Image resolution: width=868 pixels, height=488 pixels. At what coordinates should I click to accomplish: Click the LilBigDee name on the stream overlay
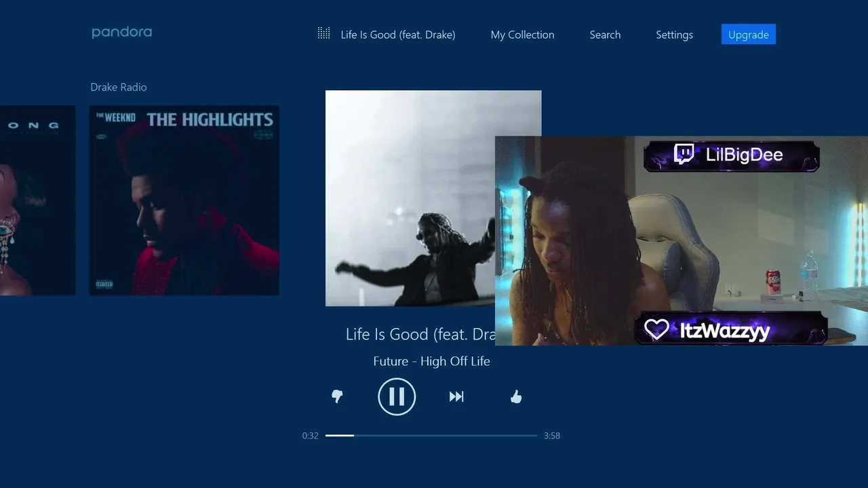coord(744,155)
